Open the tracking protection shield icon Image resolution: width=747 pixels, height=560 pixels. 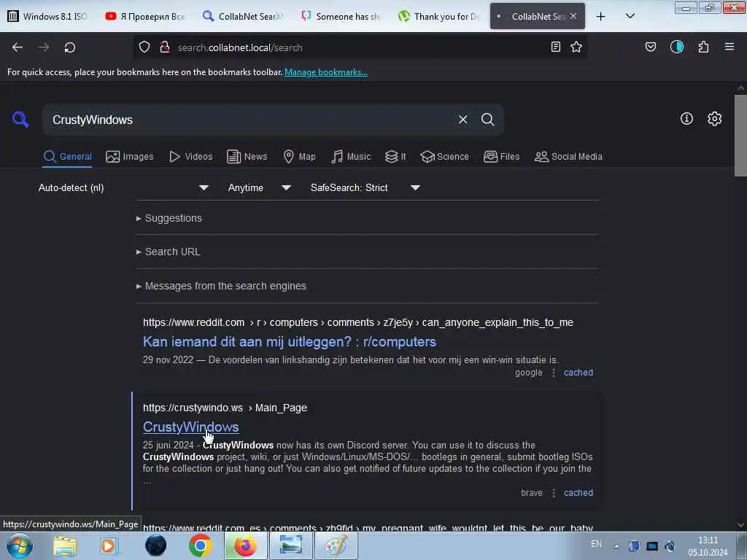tap(144, 47)
